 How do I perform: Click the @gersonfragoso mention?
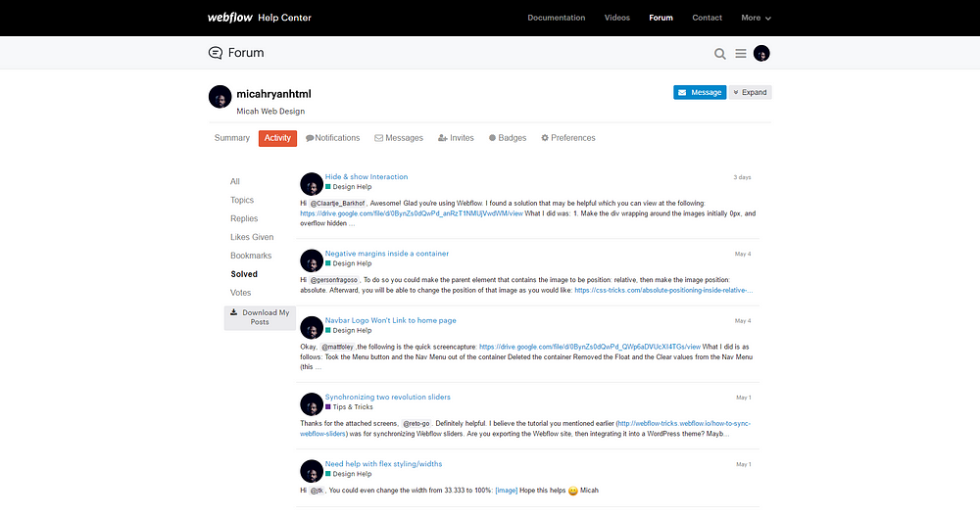[334, 280]
